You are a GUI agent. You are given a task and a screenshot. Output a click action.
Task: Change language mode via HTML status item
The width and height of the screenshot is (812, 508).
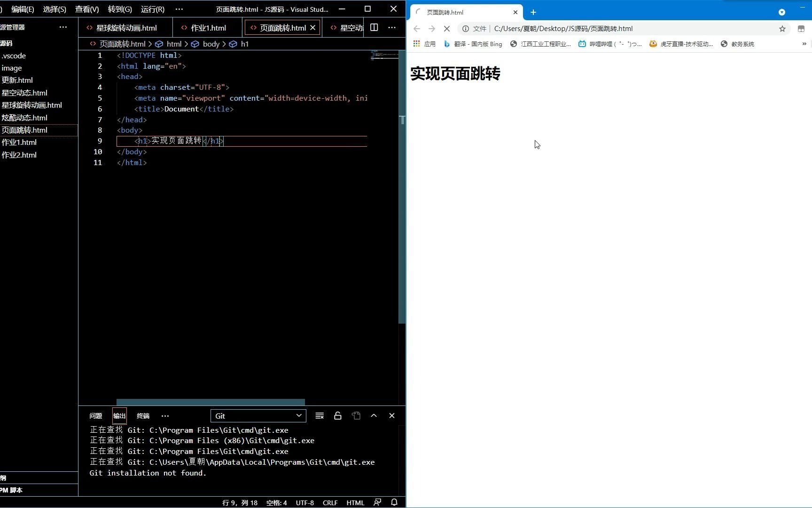tap(355, 502)
